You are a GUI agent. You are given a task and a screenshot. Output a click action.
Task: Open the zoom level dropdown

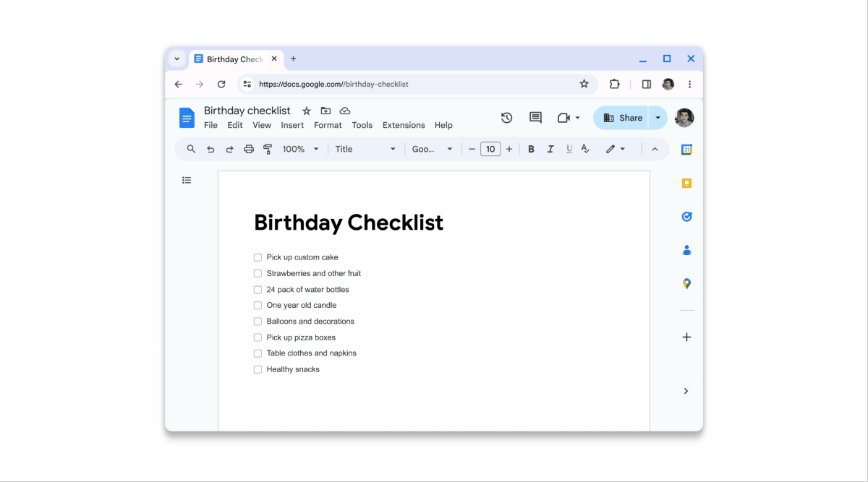pos(299,149)
